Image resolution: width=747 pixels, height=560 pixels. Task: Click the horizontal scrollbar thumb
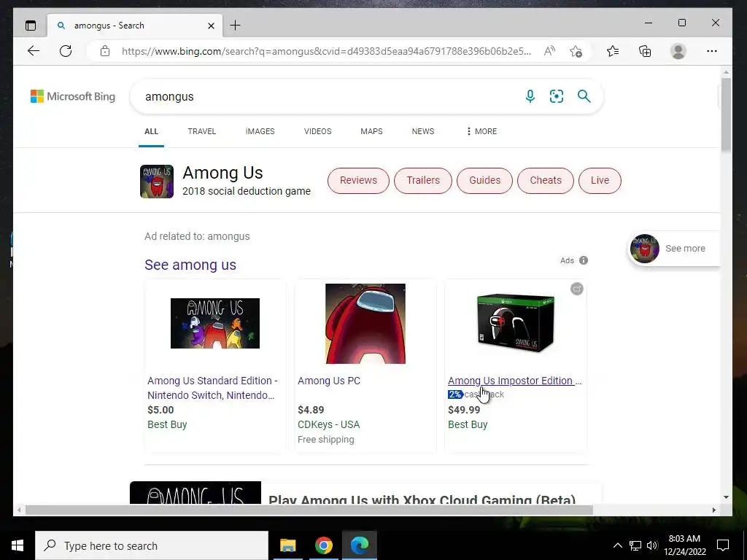pos(309,510)
